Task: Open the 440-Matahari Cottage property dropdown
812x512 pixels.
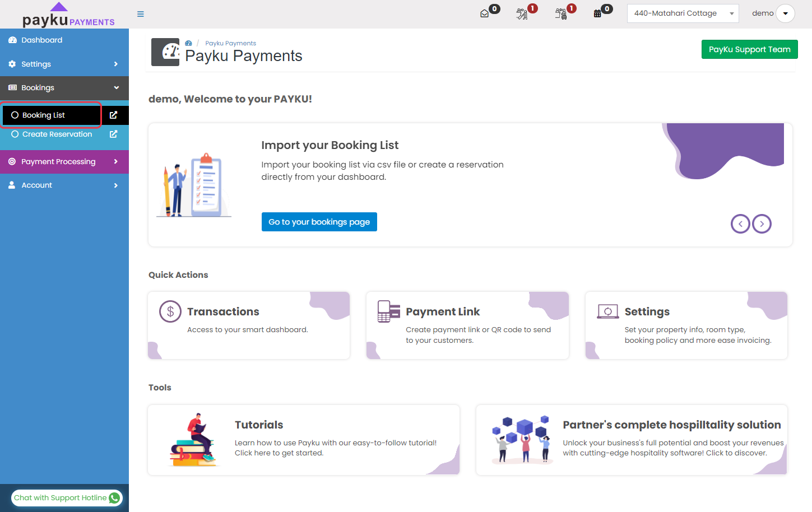Action: pos(683,13)
